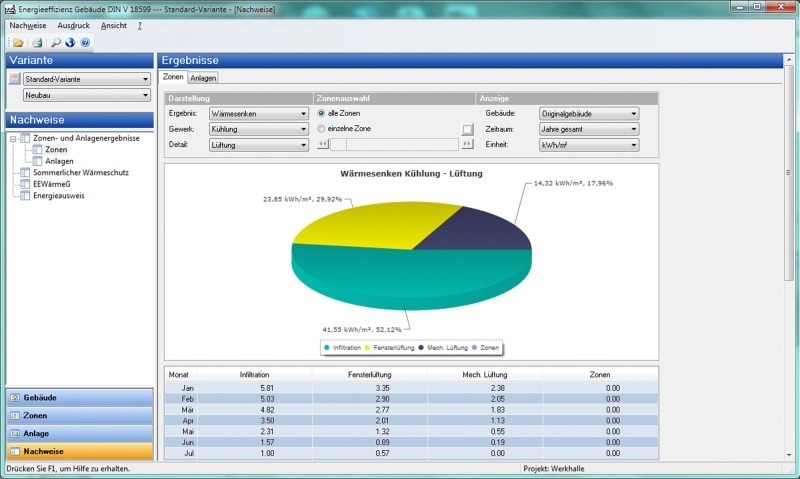Open the Gebäude dropdown showing Originalgebäude
Screen dimensions: 800x479
(589, 114)
